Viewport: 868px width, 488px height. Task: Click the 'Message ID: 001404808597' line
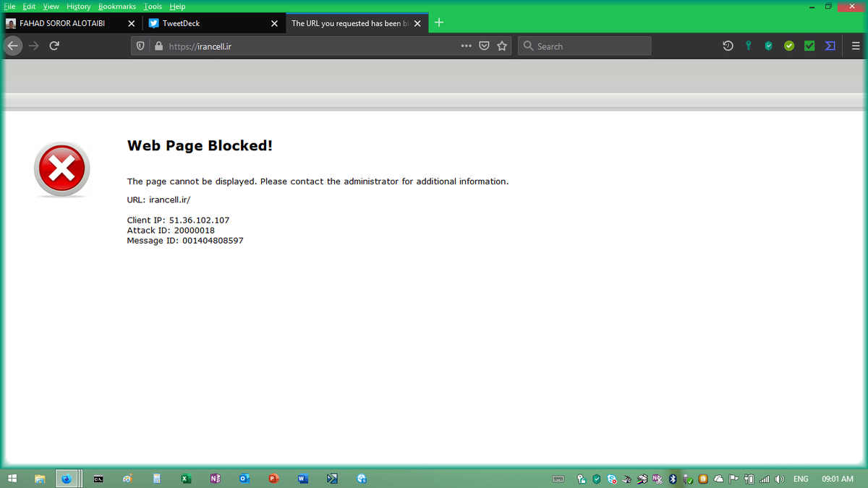185,240
